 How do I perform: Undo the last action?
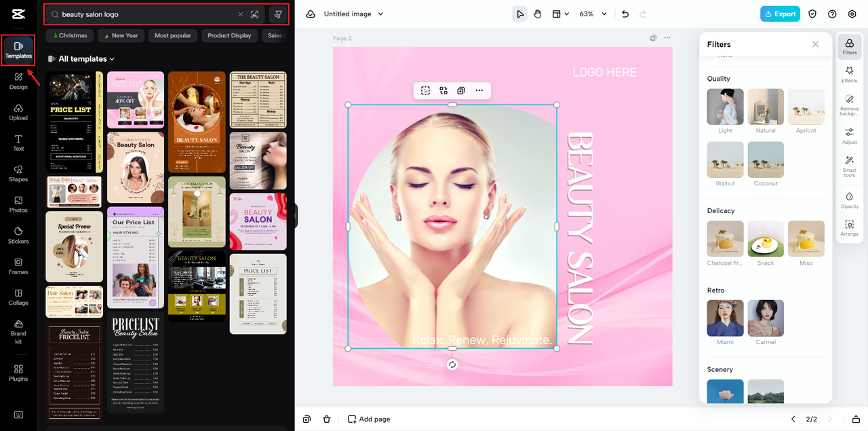(625, 14)
